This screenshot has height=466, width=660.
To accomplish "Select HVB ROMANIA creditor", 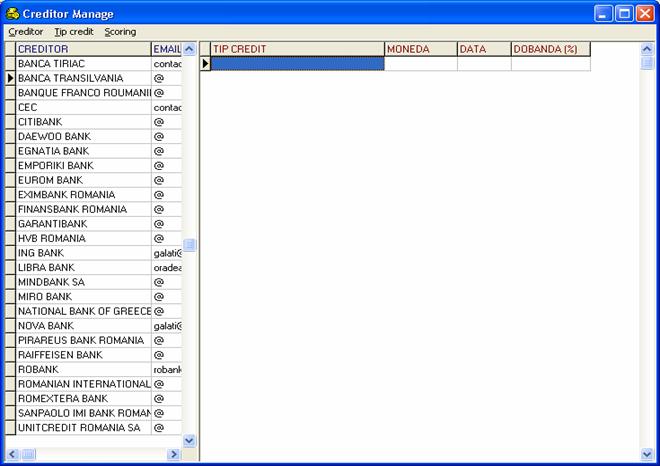I will click(x=83, y=238).
